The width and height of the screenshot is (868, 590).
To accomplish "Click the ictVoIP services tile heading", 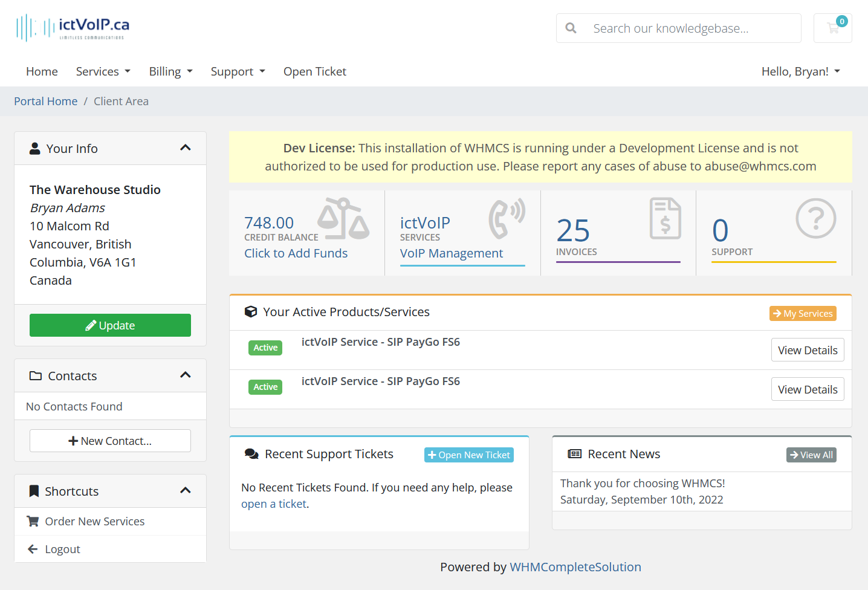I will (x=425, y=222).
